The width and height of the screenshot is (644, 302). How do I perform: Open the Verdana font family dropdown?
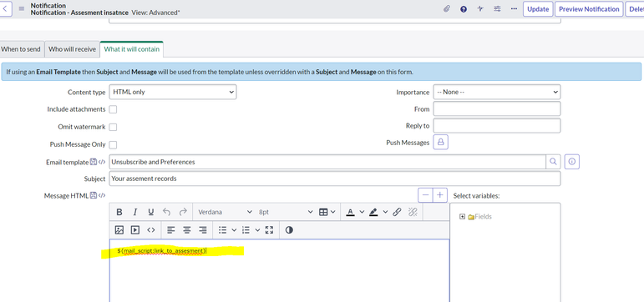[225, 212]
